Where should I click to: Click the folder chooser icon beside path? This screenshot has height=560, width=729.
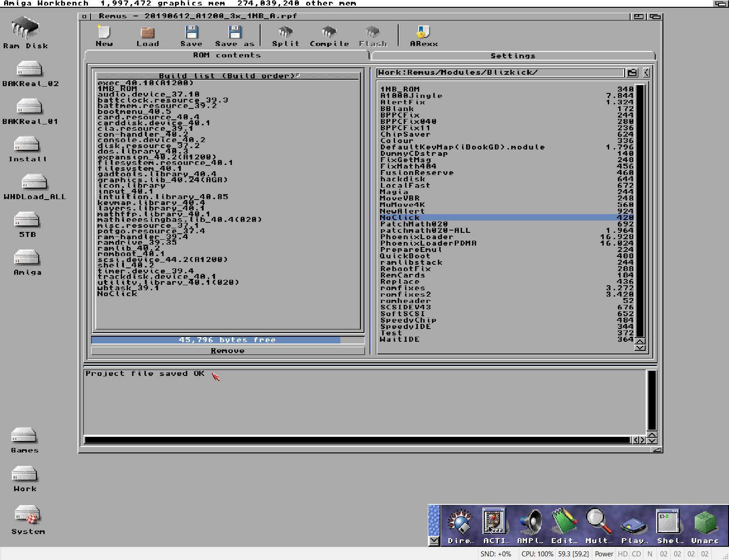tap(632, 72)
